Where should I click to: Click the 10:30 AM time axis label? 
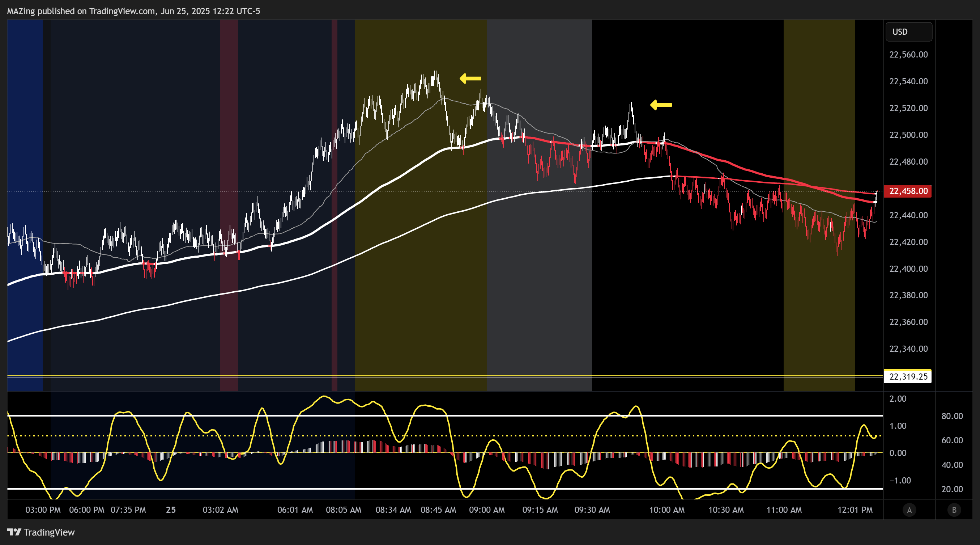(x=726, y=510)
